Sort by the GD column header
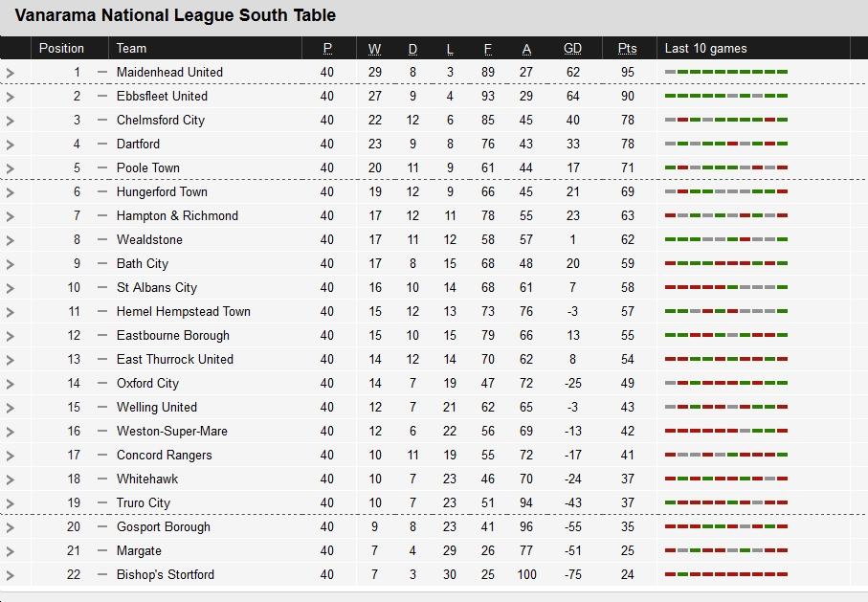The width and height of the screenshot is (868, 602). coord(572,49)
